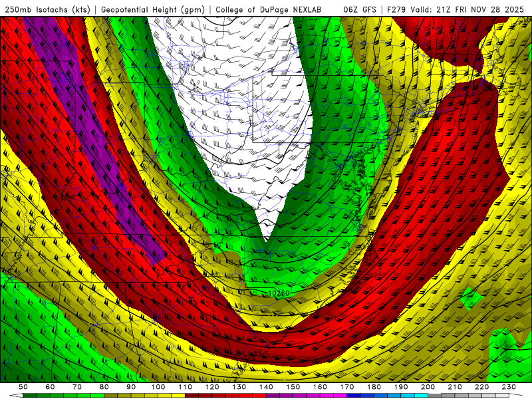Viewport: 532px width, 399px height.
Task: Click the '21Z FRI NOV 28 2025' valid time
Action: [480, 9]
